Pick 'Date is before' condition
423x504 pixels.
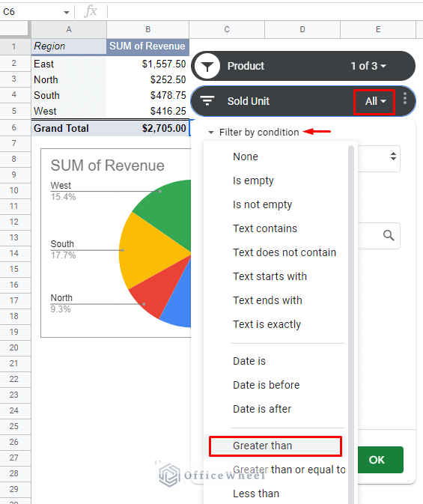266,385
